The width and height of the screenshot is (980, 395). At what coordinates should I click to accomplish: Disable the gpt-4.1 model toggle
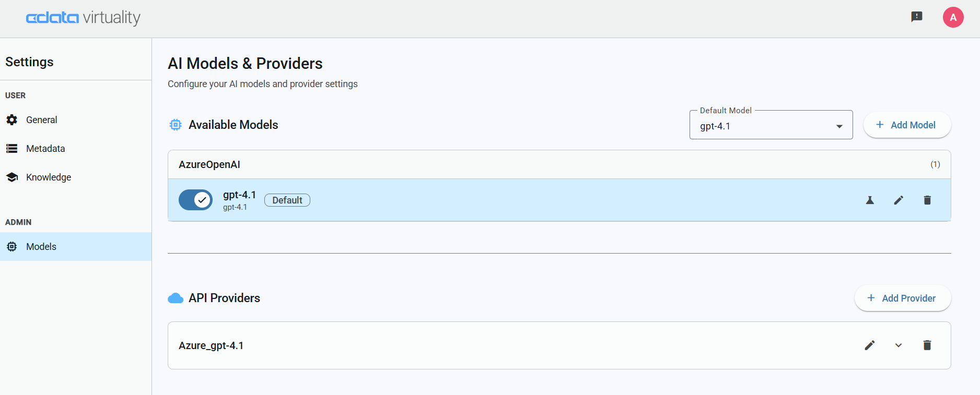click(195, 200)
